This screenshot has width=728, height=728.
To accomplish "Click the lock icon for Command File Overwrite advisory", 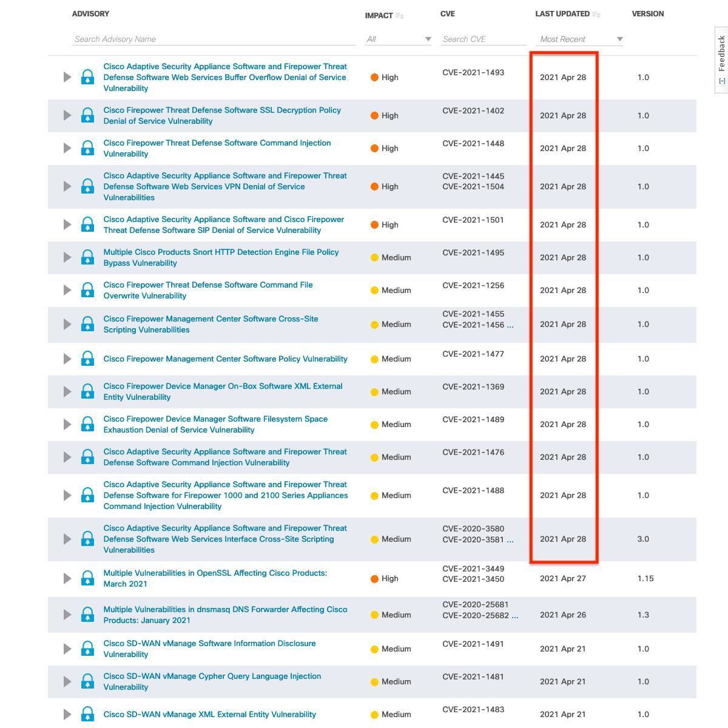I will point(87,290).
